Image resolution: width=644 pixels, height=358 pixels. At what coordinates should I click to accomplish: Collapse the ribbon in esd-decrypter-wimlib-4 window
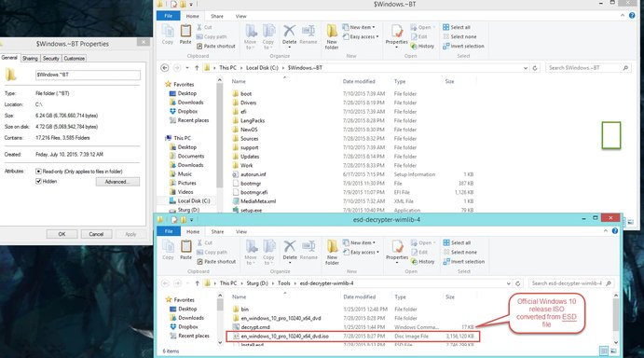[x=606, y=231]
